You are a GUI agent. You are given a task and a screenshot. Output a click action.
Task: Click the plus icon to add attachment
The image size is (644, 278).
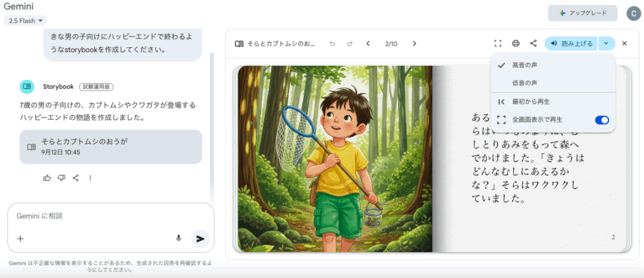(x=20, y=238)
